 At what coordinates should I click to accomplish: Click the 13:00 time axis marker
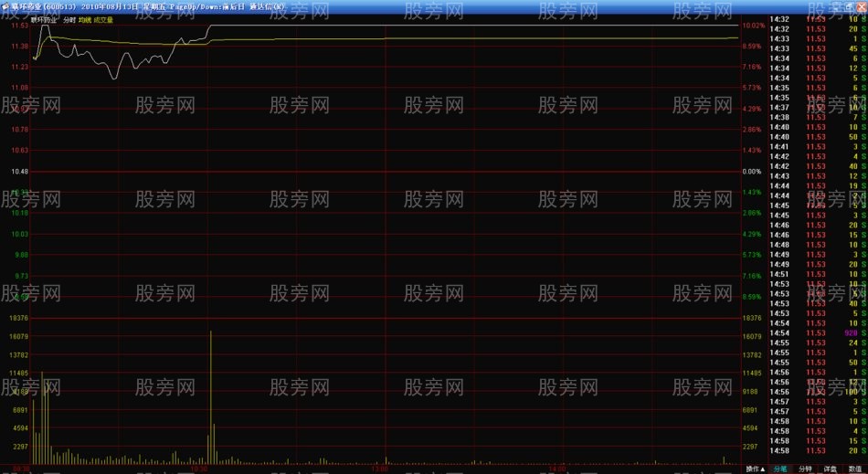(380, 469)
